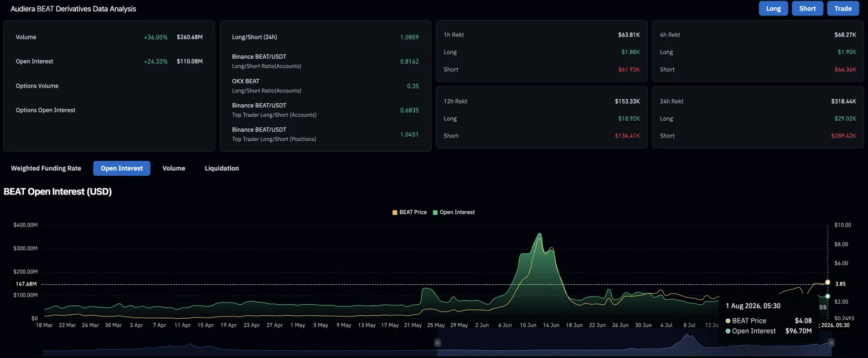
Task: Click the green Open Interest data point
Action: pos(828,296)
